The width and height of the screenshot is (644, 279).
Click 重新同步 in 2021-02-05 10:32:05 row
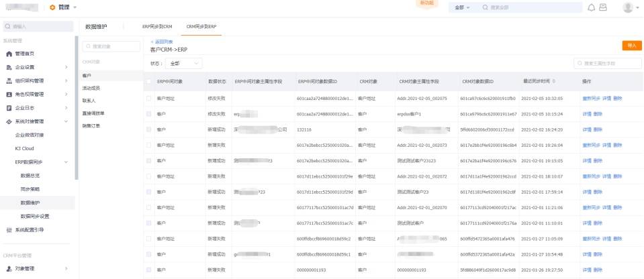591,99
